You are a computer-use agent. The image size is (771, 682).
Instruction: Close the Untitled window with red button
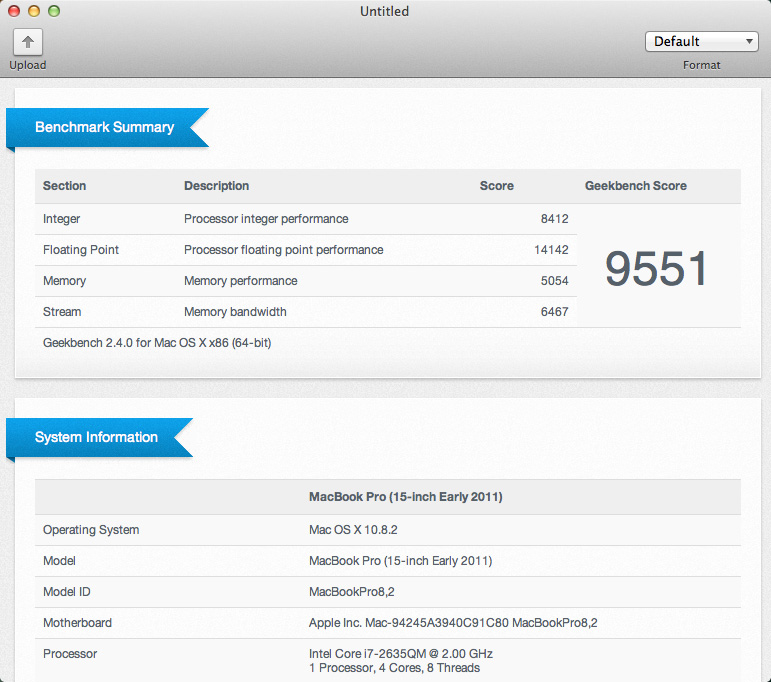tap(14, 12)
